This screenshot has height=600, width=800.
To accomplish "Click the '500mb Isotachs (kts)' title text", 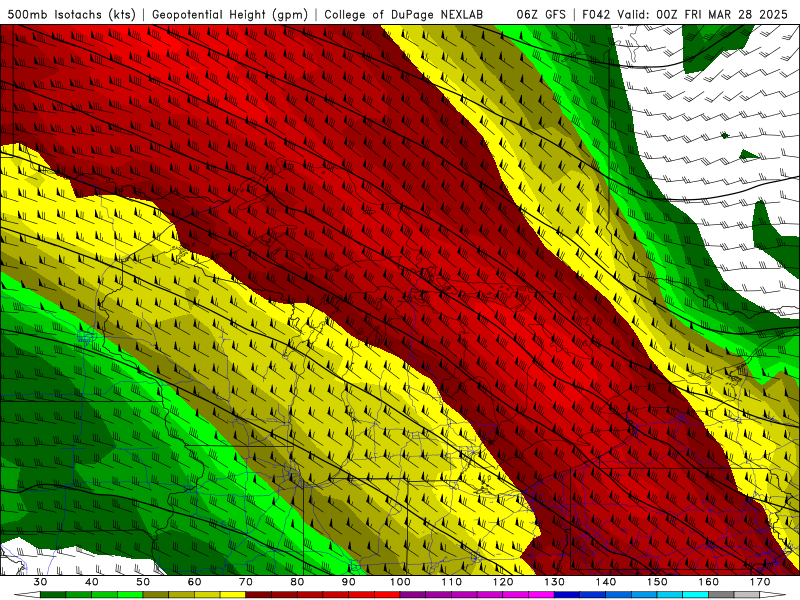I will coord(71,14).
